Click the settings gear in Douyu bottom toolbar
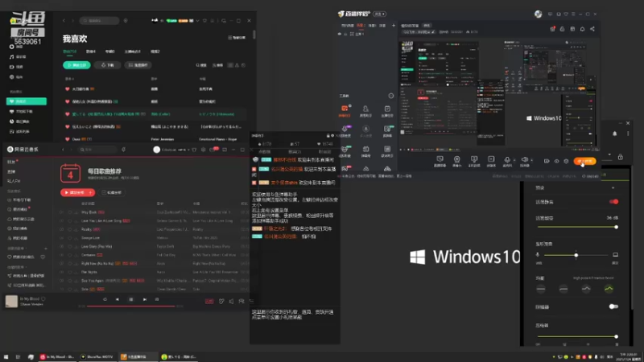The height and width of the screenshot is (362, 644). [x=566, y=162]
